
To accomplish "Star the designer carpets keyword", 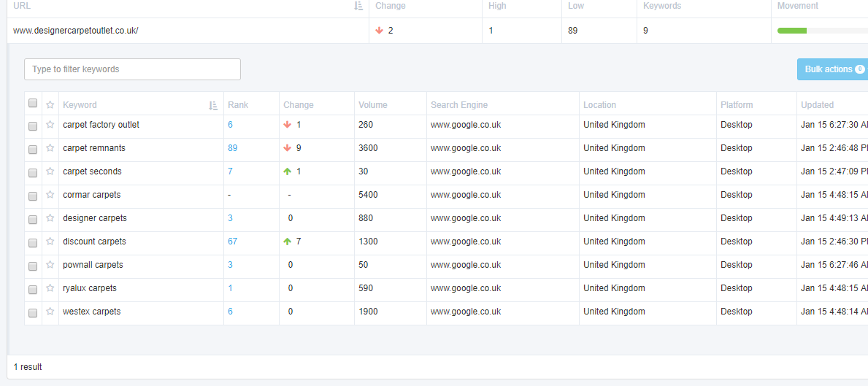I will click(x=50, y=218).
